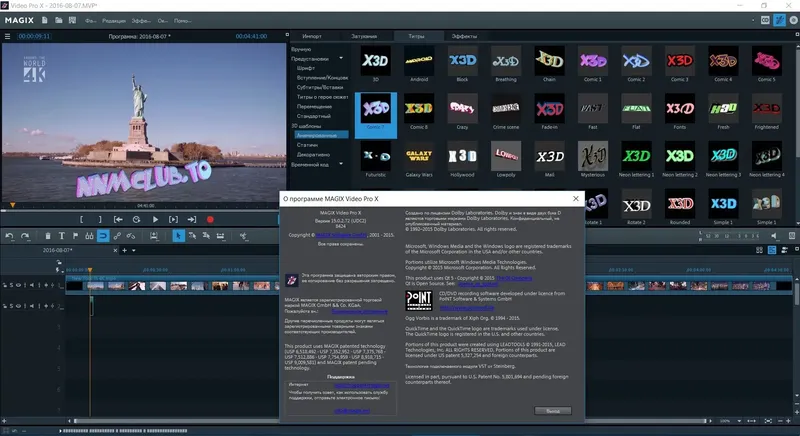Click the Undo arrow in timeline toolbar

click(9, 236)
